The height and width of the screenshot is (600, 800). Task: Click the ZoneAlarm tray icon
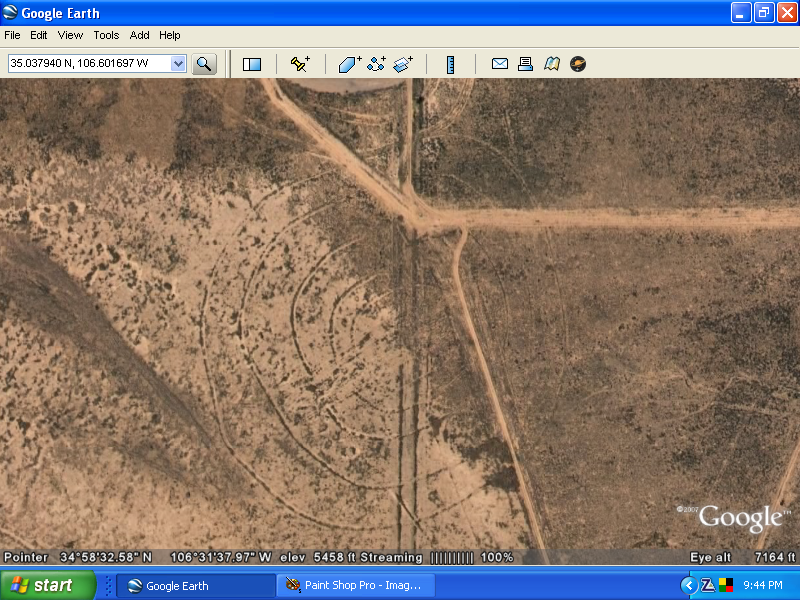(708, 586)
